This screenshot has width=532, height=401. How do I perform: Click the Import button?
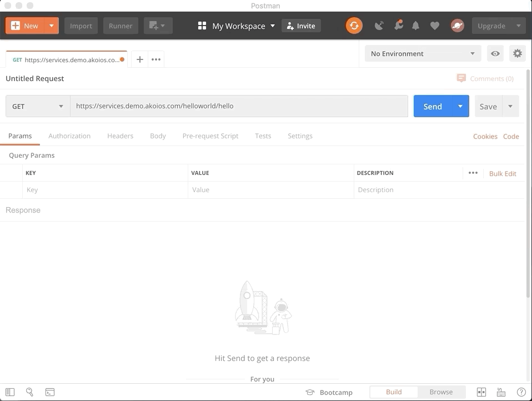[81, 26]
